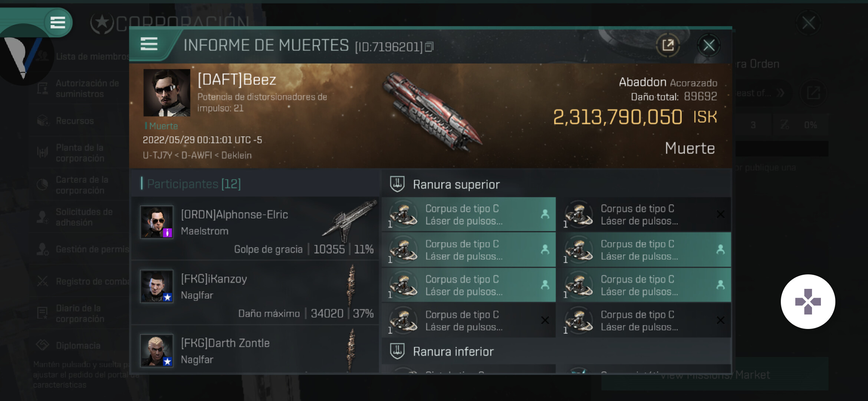Open Recursos in corporation sidebar
This screenshot has width=868, height=401.
tap(74, 121)
